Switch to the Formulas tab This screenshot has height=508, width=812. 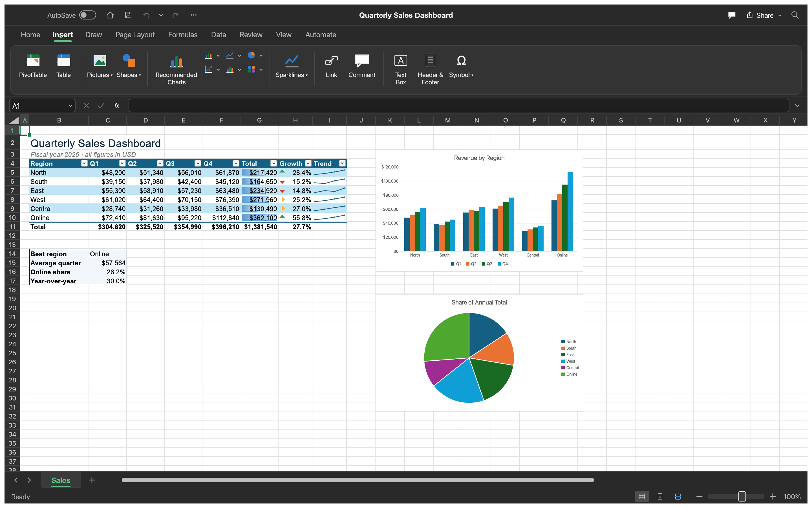click(183, 35)
